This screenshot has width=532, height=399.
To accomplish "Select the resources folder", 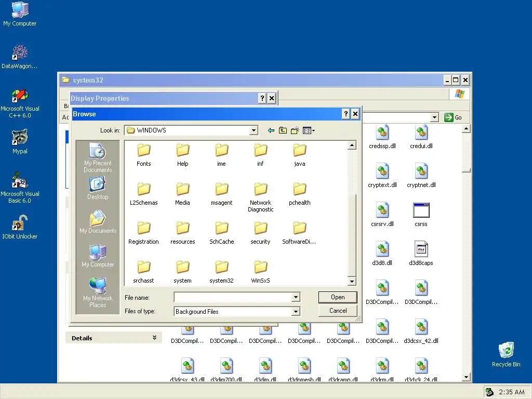I will pyautogui.click(x=182, y=233).
